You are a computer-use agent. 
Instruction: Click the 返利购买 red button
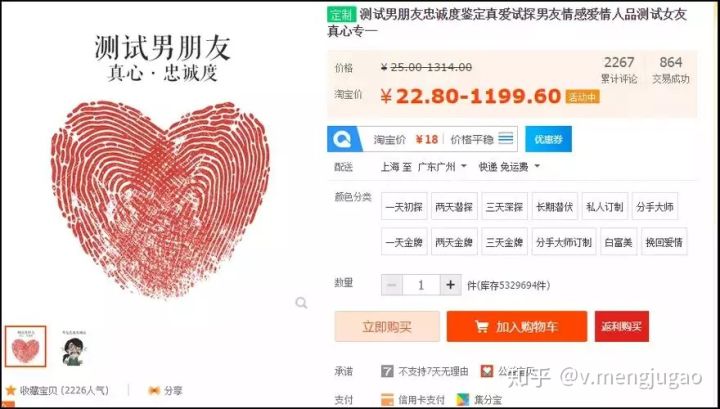(x=622, y=327)
